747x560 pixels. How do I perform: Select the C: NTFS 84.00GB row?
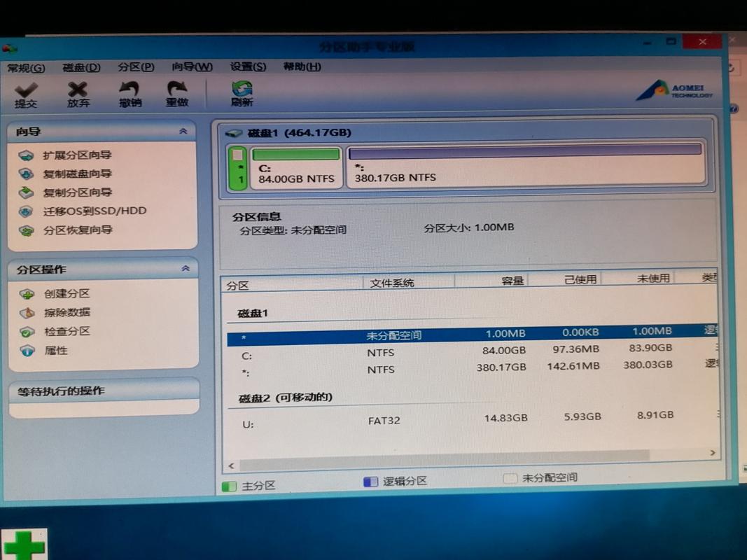[472, 352]
